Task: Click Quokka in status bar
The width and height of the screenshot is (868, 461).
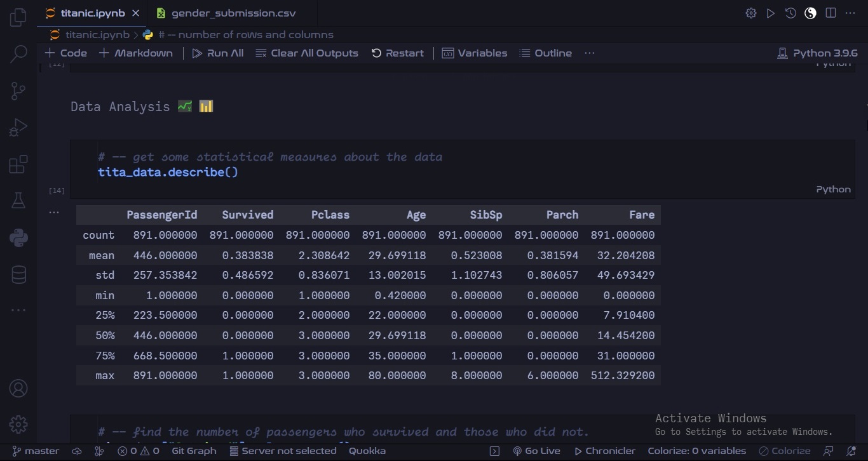Action: 367,451
